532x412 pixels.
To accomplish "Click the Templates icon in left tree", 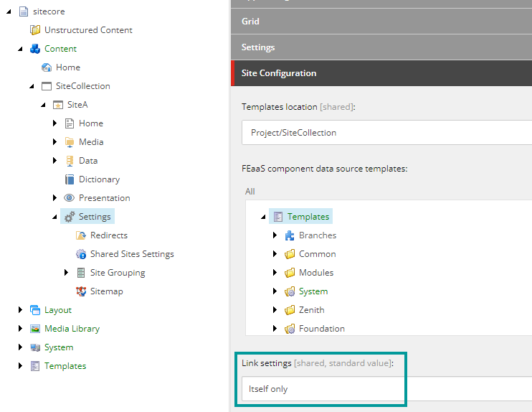I will pyautogui.click(x=35, y=366).
